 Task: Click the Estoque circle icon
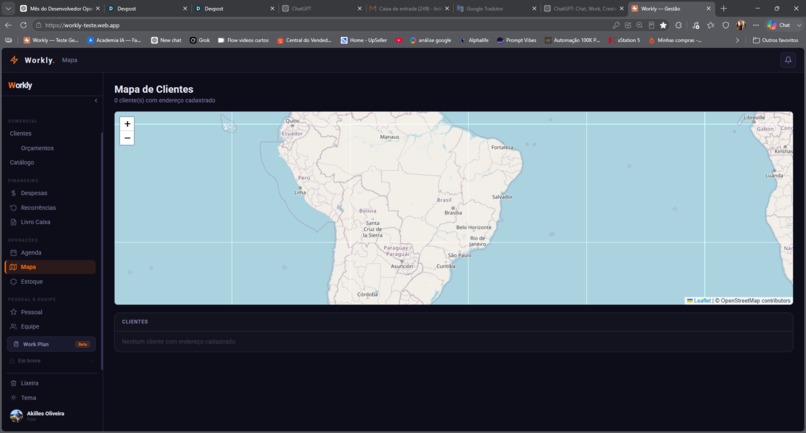point(13,282)
